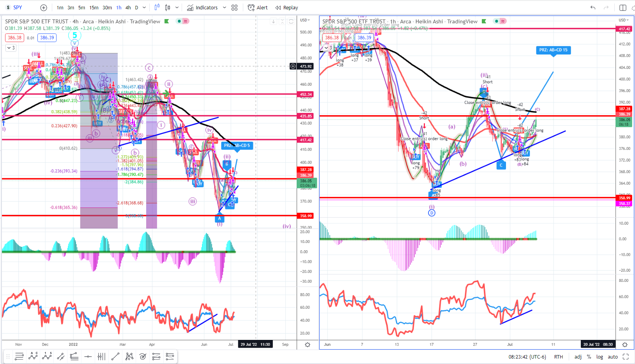
Task: Select the trend line tool
Action: (115, 356)
